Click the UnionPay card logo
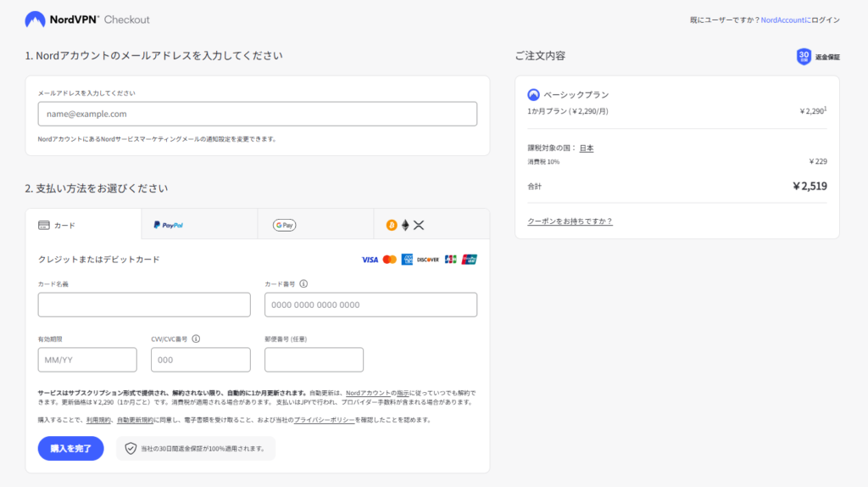Screen dimensions: 868x487 470,260
